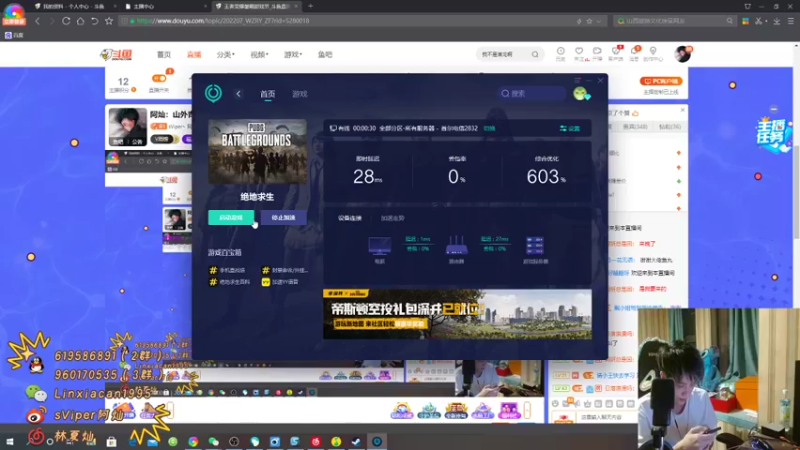The image size is (800, 450).
Task: Open 首页 in Douyu navigation
Action: [164, 55]
